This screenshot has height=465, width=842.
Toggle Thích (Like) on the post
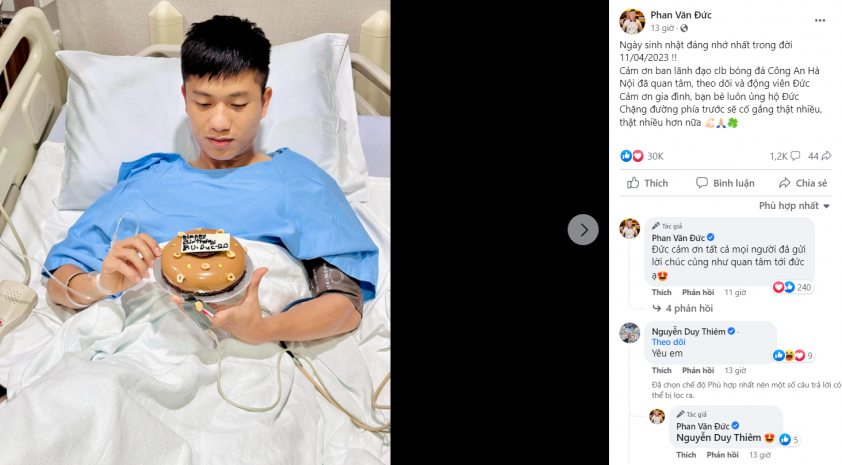pos(648,183)
